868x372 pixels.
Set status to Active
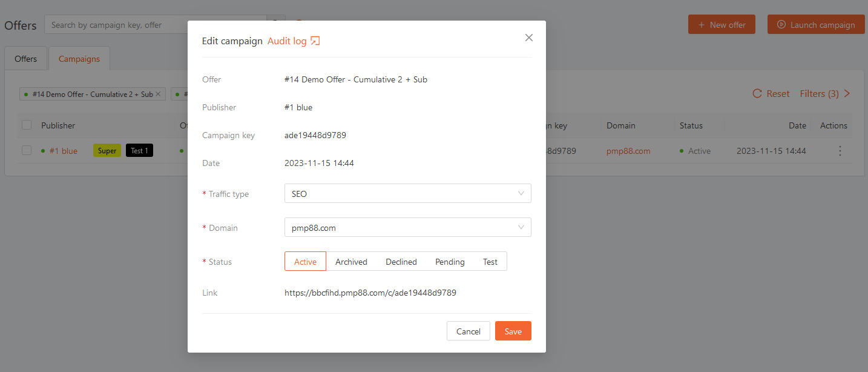305,262
